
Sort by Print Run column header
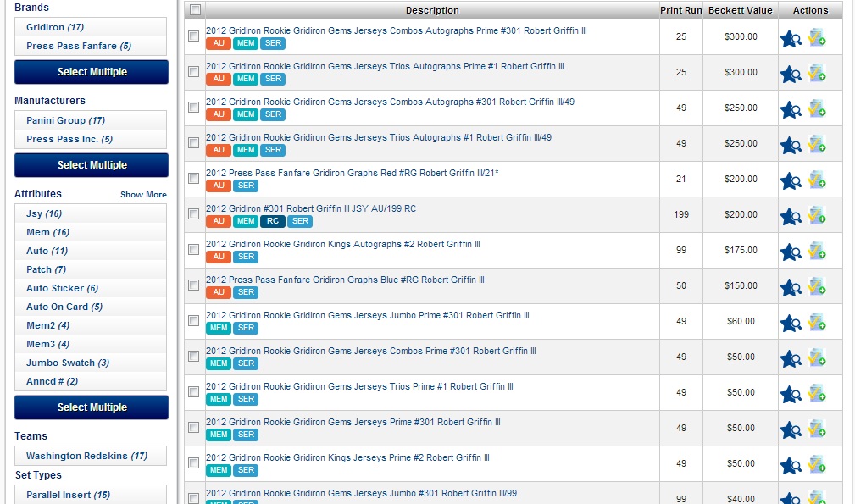click(681, 10)
